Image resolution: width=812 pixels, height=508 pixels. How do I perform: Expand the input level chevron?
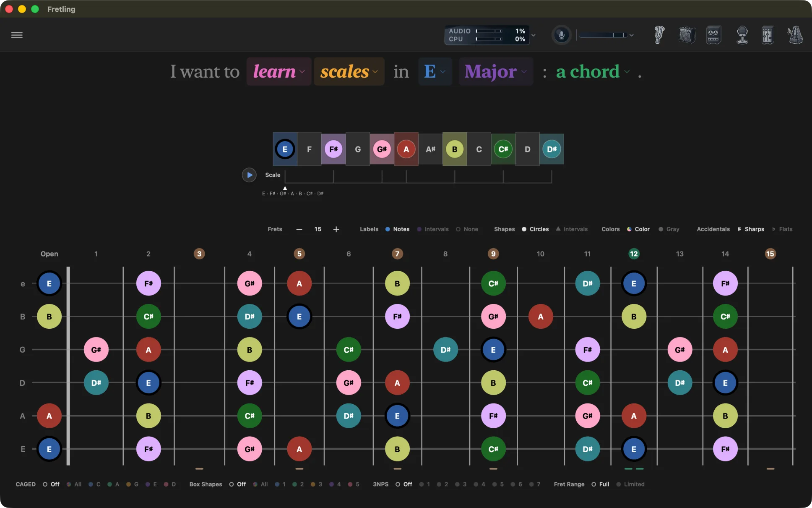631,35
